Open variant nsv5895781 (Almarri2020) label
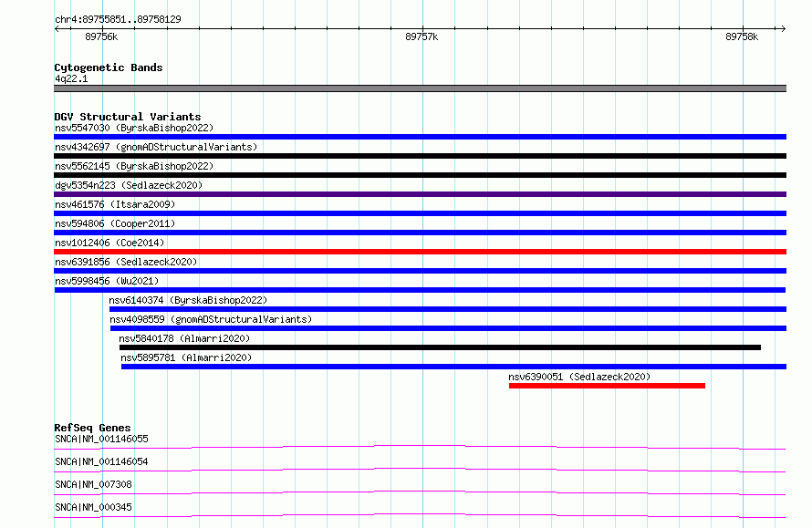 pos(186,357)
